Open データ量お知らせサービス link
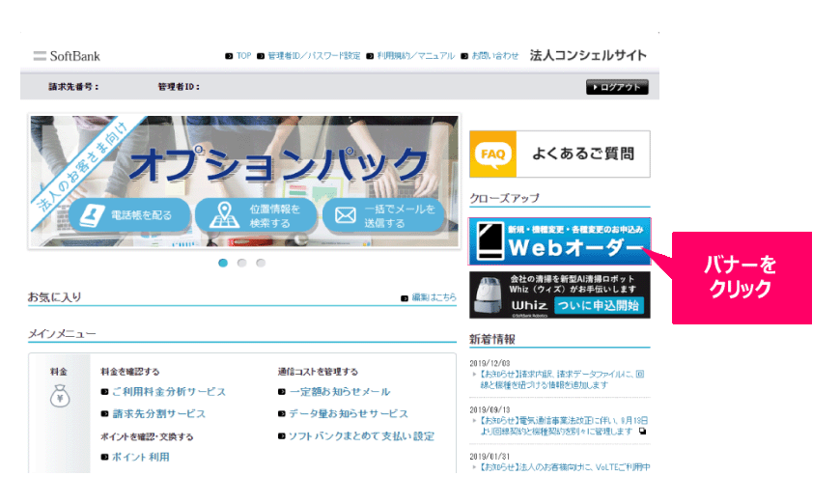840x504 pixels. coord(349,414)
